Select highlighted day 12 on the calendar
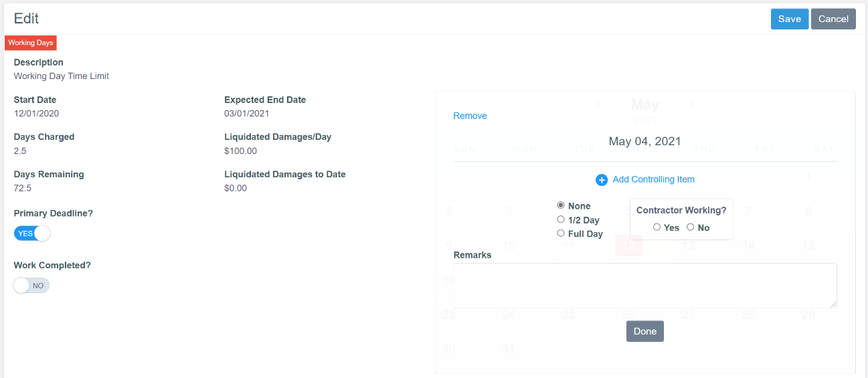This screenshot has width=868, height=378. pos(628,246)
